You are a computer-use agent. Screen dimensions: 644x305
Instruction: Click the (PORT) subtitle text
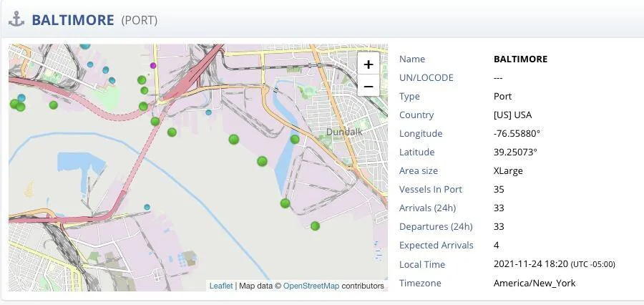point(140,21)
